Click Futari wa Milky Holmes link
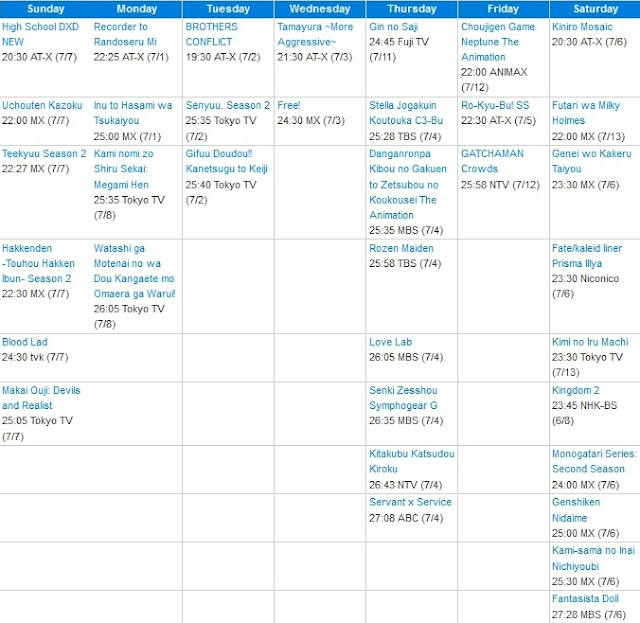The image size is (640, 623). 586,113
